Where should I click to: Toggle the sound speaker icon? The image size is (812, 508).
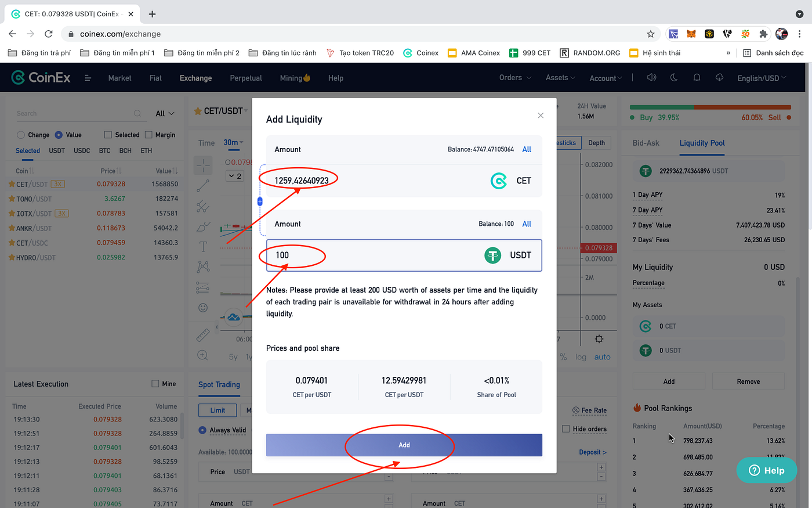click(x=651, y=77)
